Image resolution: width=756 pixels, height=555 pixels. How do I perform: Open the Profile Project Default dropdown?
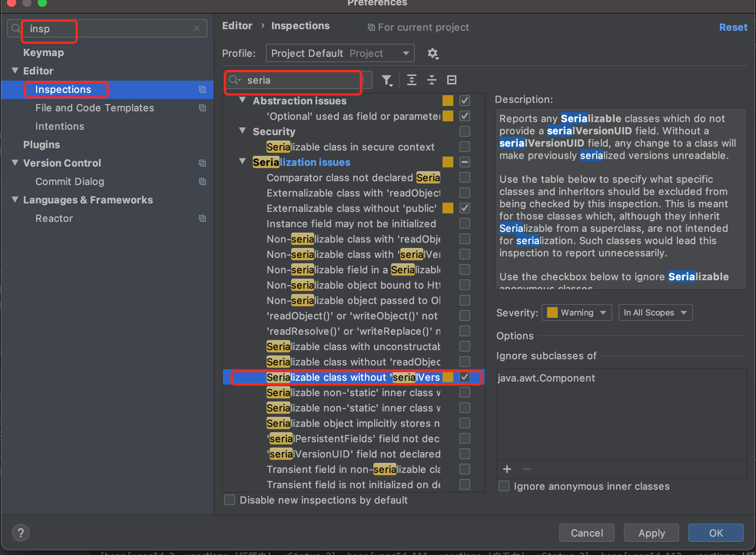(x=340, y=53)
